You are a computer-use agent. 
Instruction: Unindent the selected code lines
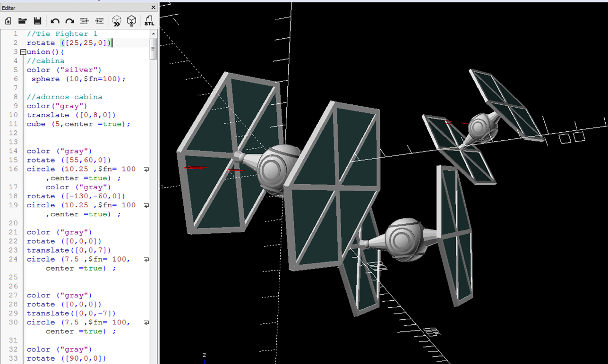[85, 21]
